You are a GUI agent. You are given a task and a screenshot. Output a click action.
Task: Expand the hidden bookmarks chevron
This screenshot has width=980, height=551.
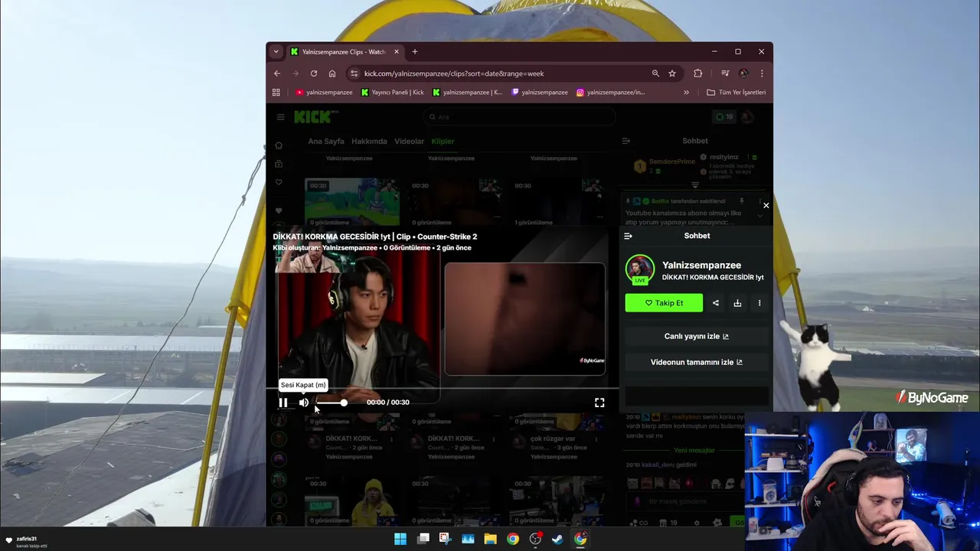point(686,93)
